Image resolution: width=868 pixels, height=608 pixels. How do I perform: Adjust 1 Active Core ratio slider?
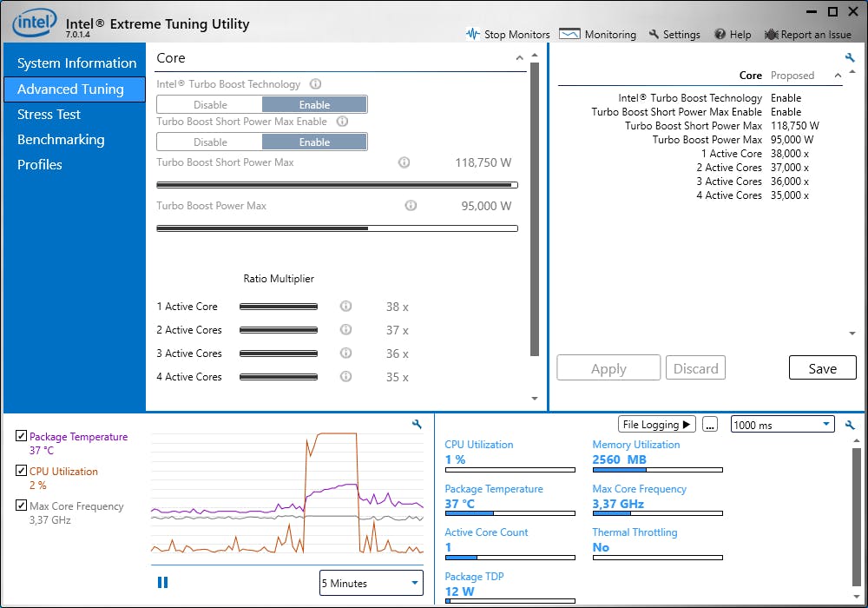[x=279, y=307]
